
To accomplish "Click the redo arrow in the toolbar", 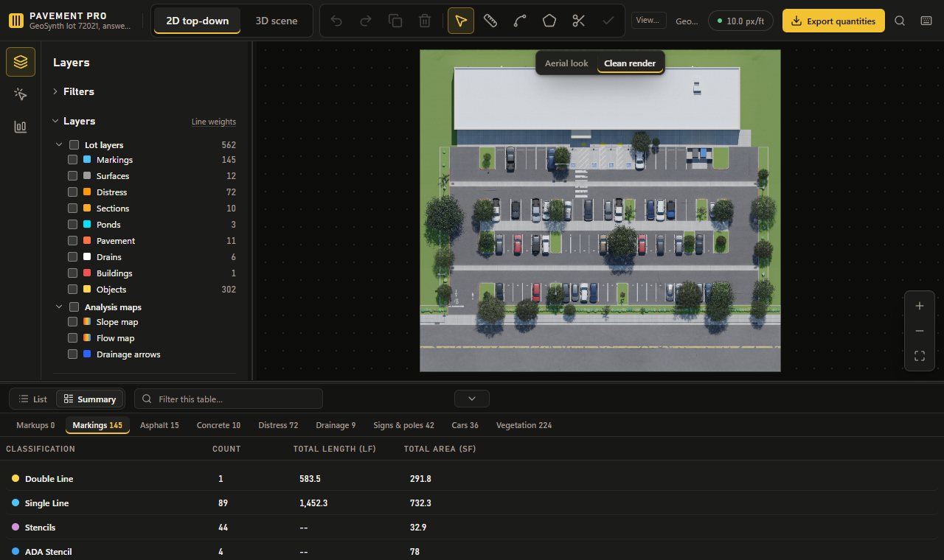I will point(366,21).
